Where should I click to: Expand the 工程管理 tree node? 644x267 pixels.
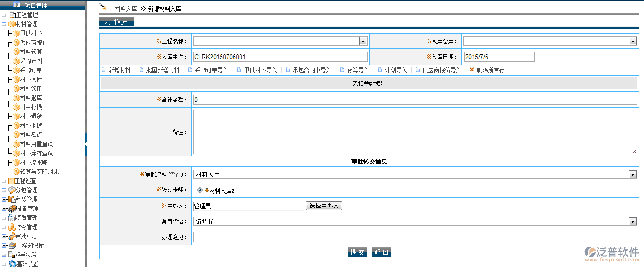(x=4, y=15)
